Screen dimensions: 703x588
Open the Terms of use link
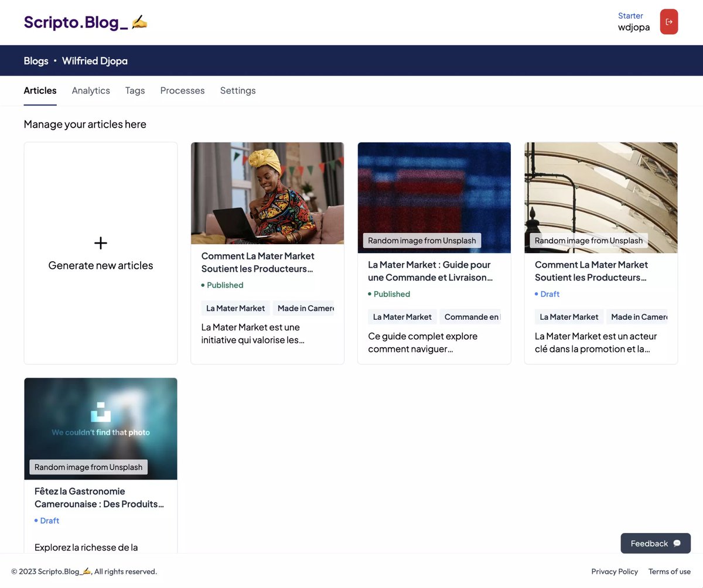pyautogui.click(x=670, y=572)
